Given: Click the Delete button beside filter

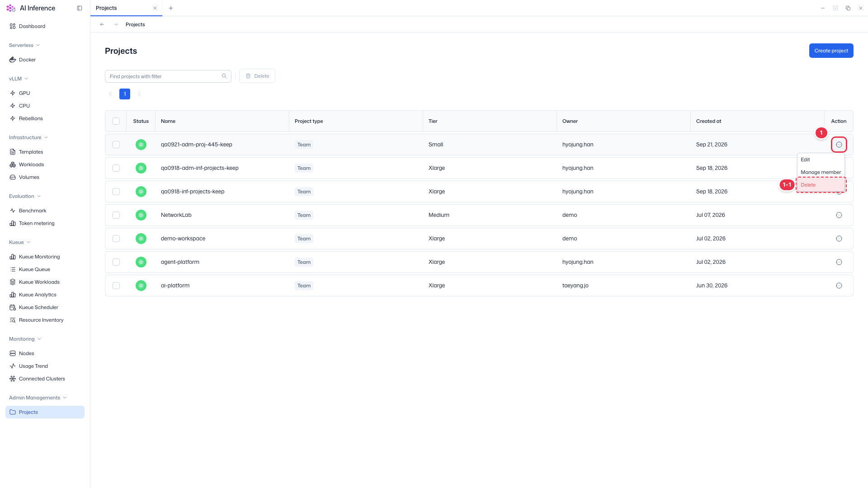Looking at the screenshot, I should (257, 76).
